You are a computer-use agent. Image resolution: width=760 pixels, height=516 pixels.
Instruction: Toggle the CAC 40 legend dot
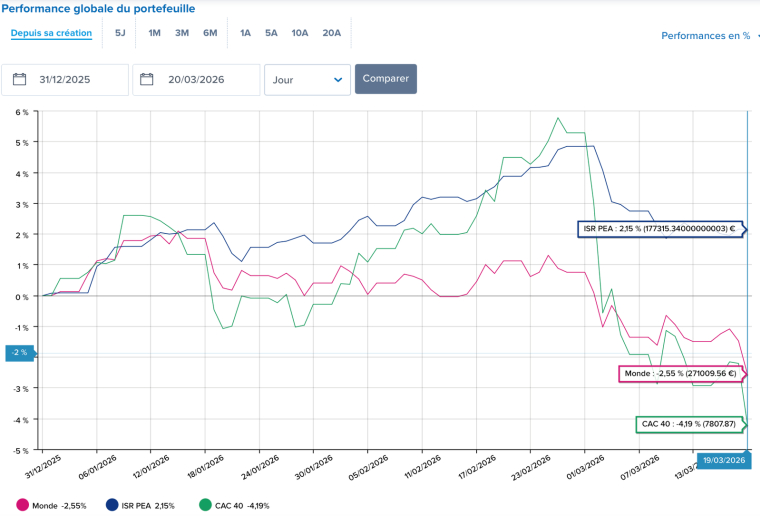[x=205, y=506]
